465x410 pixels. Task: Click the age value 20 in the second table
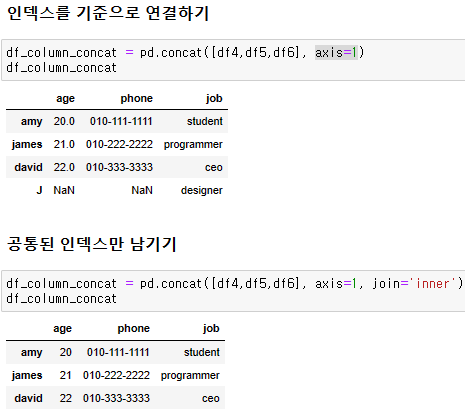tap(66, 352)
